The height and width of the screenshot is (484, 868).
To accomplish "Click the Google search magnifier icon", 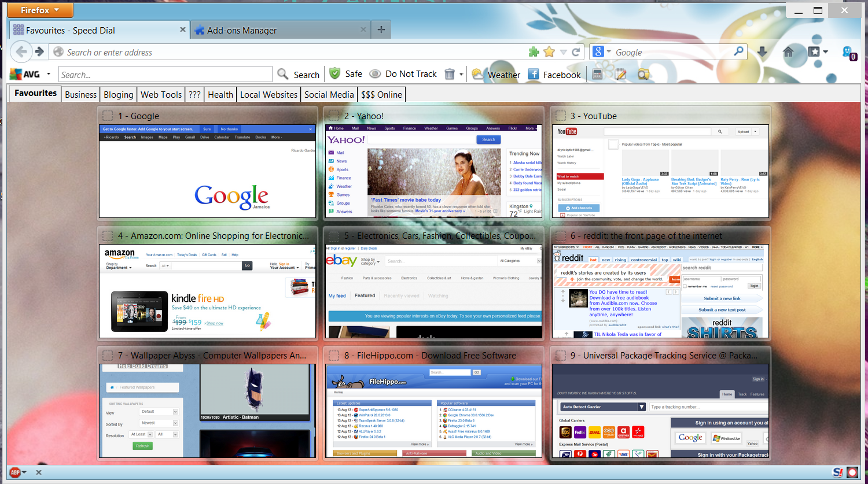I will click(738, 51).
